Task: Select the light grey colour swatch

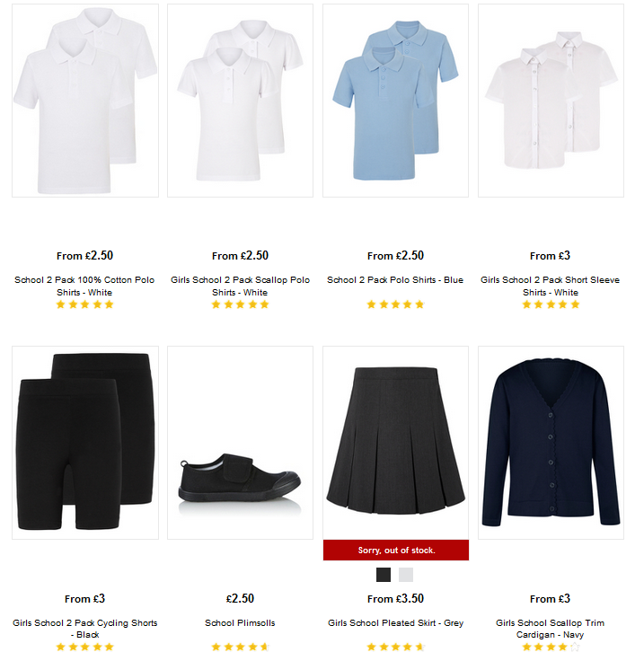Action: pyautogui.click(x=406, y=575)
